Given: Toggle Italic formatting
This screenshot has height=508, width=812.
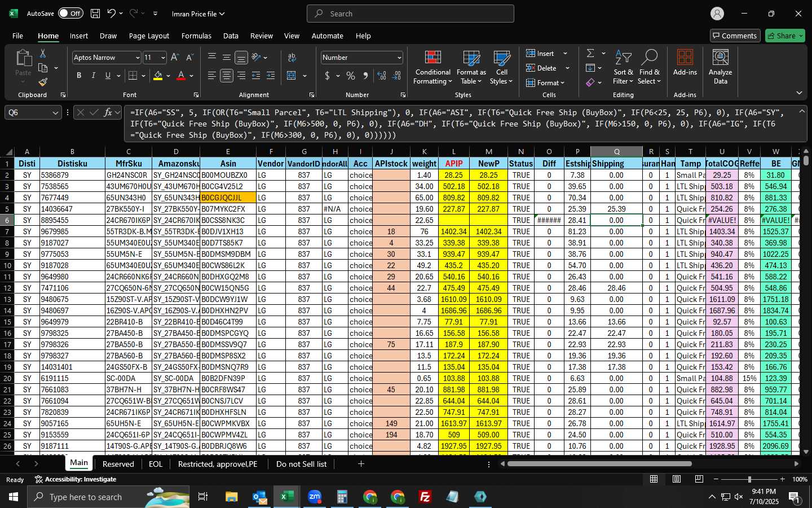Looking at the screenshot, I should [x=94, y=76].
